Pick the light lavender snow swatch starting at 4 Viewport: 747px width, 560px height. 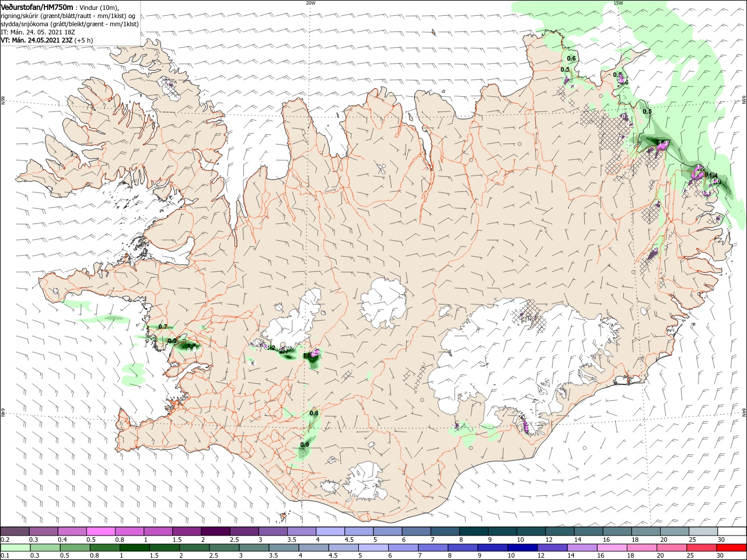(x=330, y=531)
